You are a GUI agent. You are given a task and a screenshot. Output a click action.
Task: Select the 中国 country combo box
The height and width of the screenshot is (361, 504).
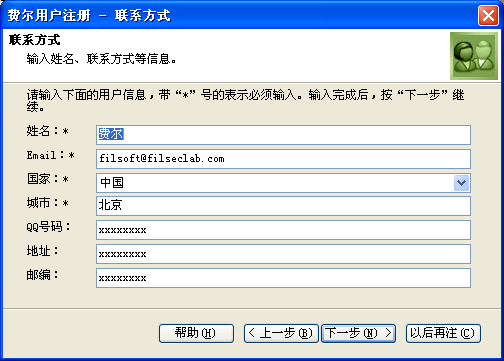click(283, 183)
